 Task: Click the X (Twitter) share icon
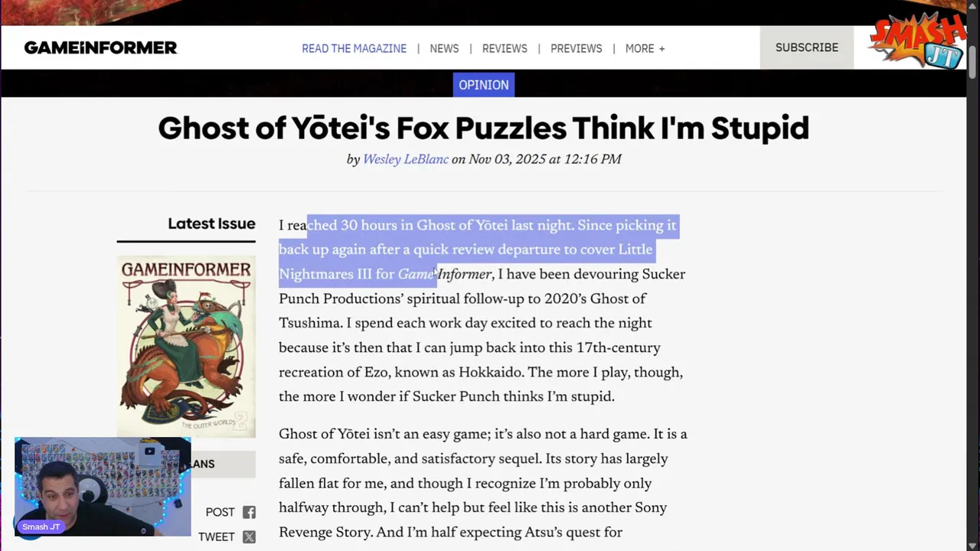pos(249,537)
